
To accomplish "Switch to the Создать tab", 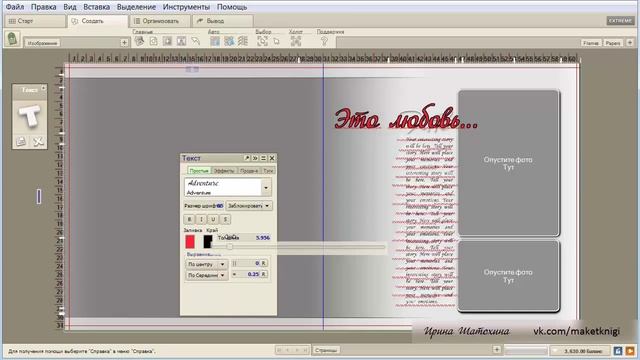I will 98,21.
